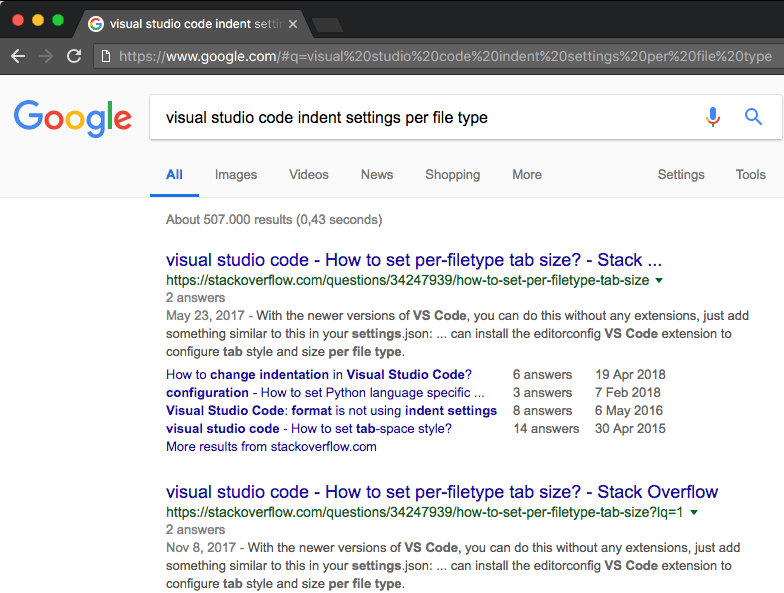Open 'How to change indentation in Visual Studio Code?' link
This screenshot has width=784, height=593.
[318, 375]
